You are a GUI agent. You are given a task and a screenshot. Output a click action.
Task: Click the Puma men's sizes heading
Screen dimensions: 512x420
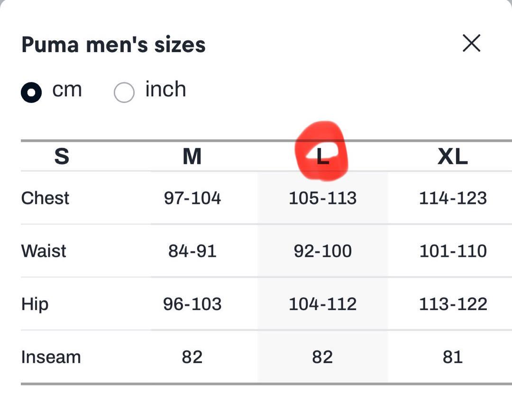point(113,45)
